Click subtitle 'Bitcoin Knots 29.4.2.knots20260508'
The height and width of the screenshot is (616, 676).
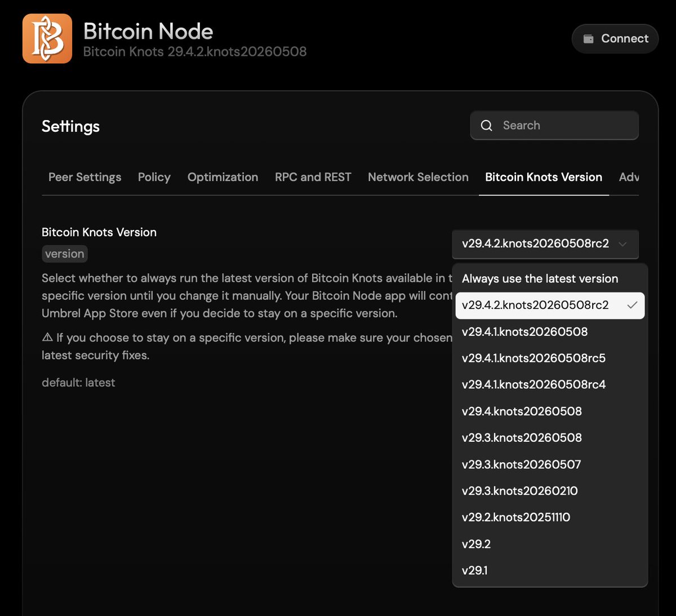coord(195,51)
